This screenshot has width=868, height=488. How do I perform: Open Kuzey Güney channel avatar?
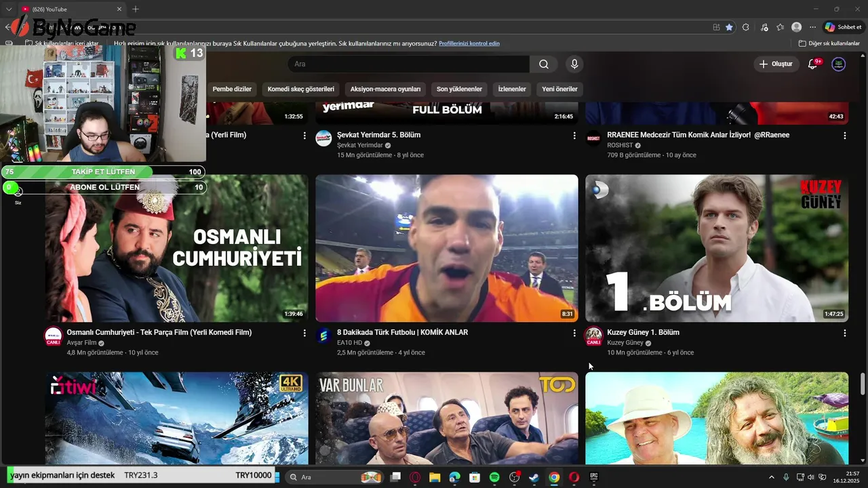click(x=594, y=336)
